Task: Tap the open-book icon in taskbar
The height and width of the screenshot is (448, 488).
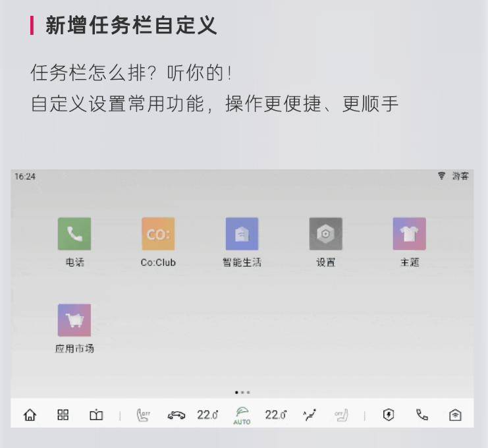Action: coord(96,415)
